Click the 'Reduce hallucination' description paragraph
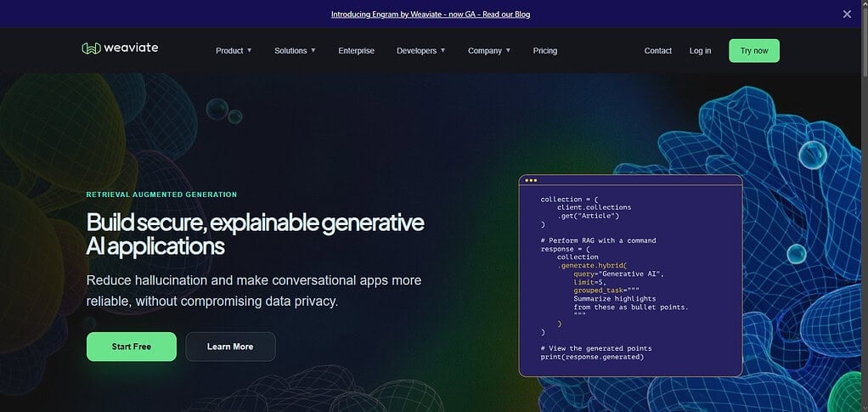Screen dimensions: 868x412 tap(254, 291)
